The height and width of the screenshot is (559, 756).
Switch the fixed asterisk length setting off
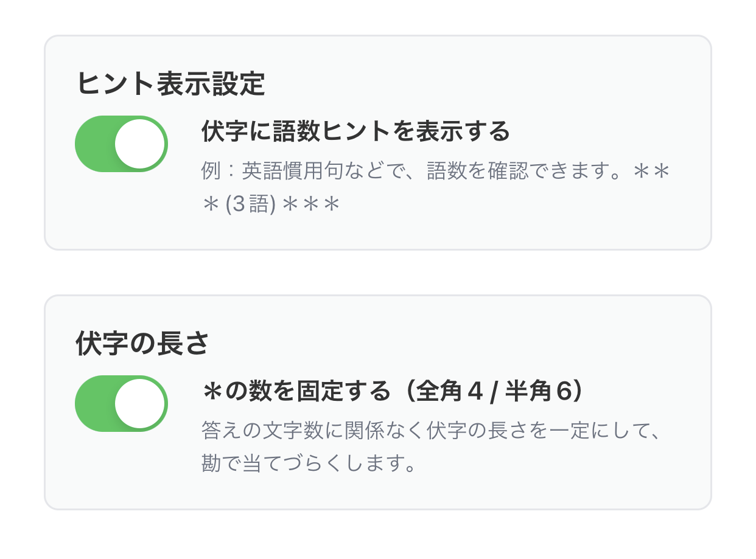[x=121, y=403]
